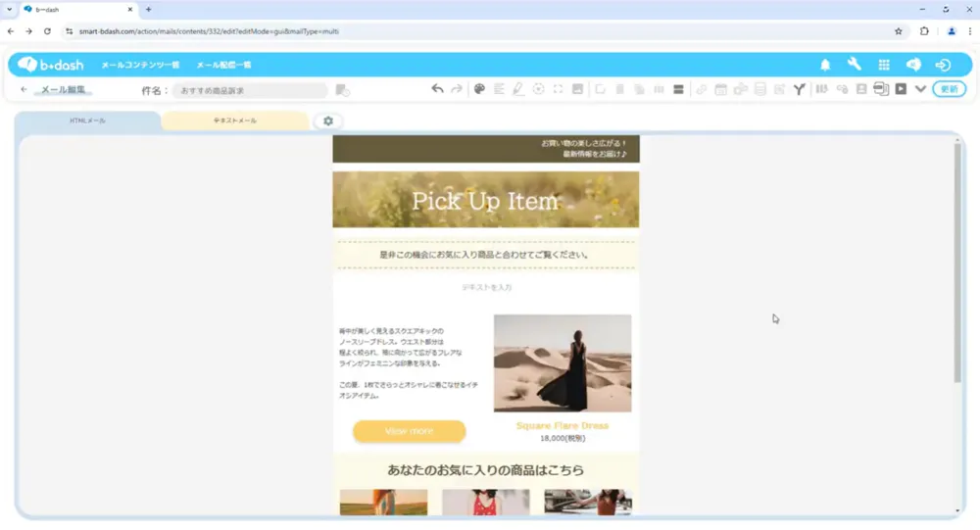
Task: Click the browser back button
Action: pos(11,31)
